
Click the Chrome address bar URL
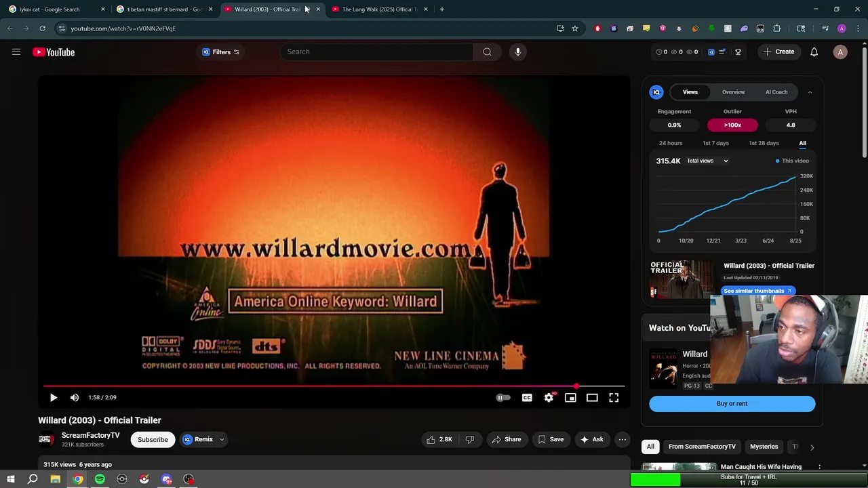click(x=123, y=28)
